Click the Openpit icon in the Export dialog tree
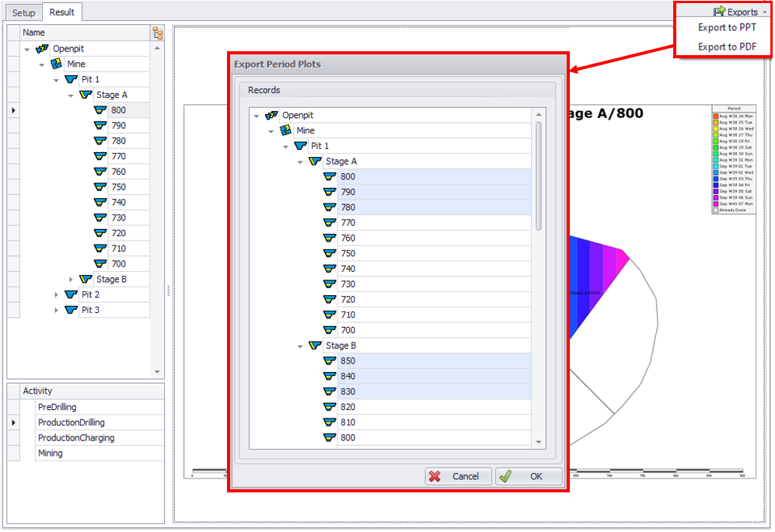This screenshot has width=775, height=532. [x=271, y=115]
